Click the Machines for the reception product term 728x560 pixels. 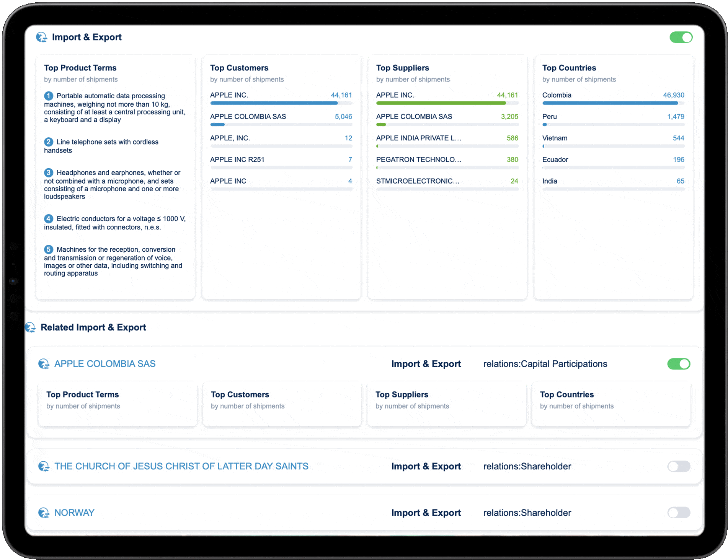pyautogui.click(x=113, y=261)
